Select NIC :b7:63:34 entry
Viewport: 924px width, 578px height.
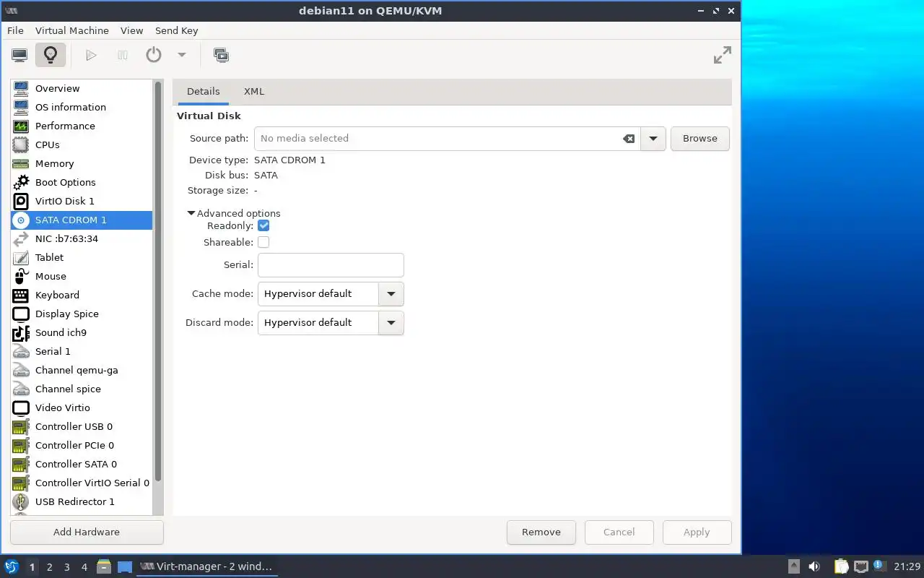[82, 238]
